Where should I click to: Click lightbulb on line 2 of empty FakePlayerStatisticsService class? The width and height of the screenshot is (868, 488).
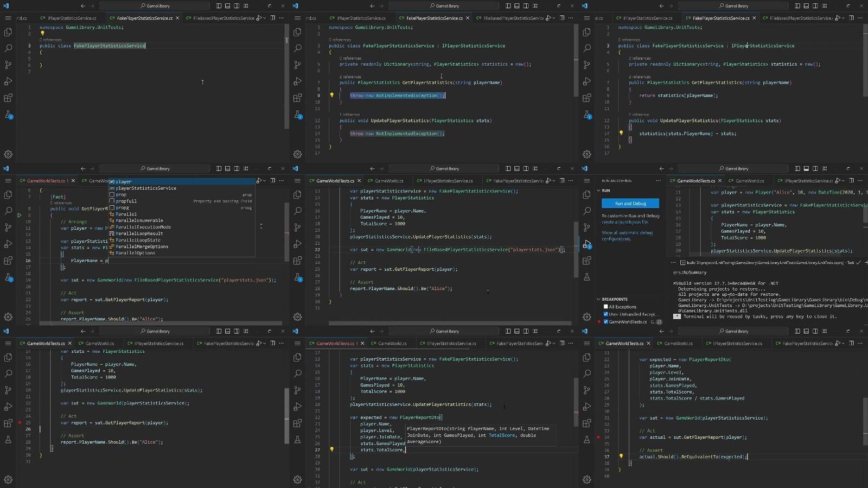42,33
